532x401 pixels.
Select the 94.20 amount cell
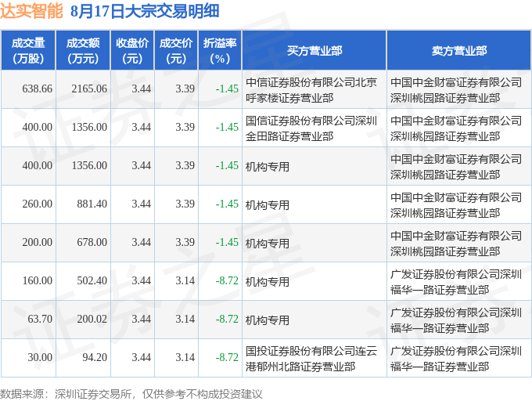(x=83, y=358)
